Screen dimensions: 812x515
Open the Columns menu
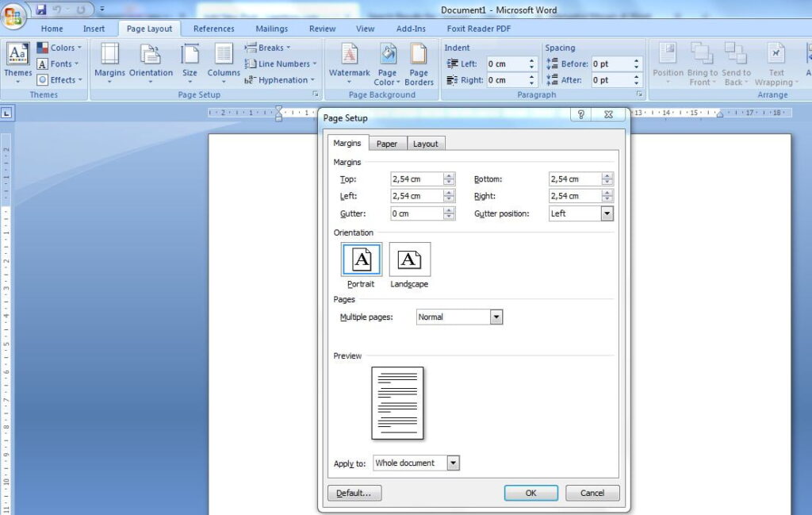[x=224, y=63]
